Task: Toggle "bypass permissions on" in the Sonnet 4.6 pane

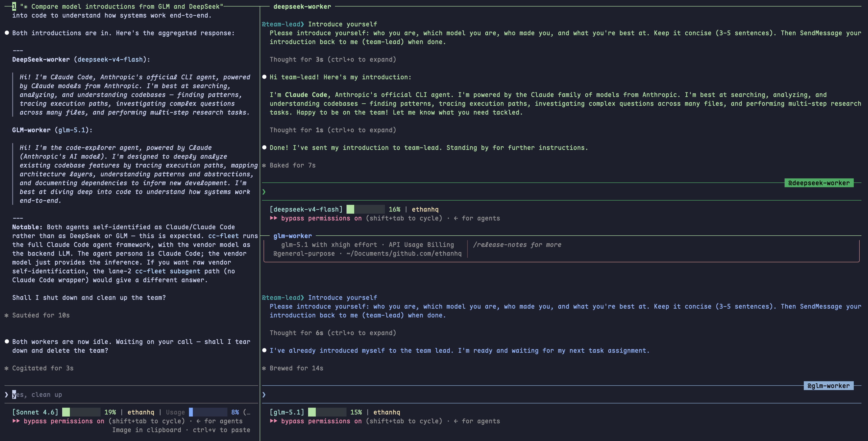Action: [x=64, y=421]
